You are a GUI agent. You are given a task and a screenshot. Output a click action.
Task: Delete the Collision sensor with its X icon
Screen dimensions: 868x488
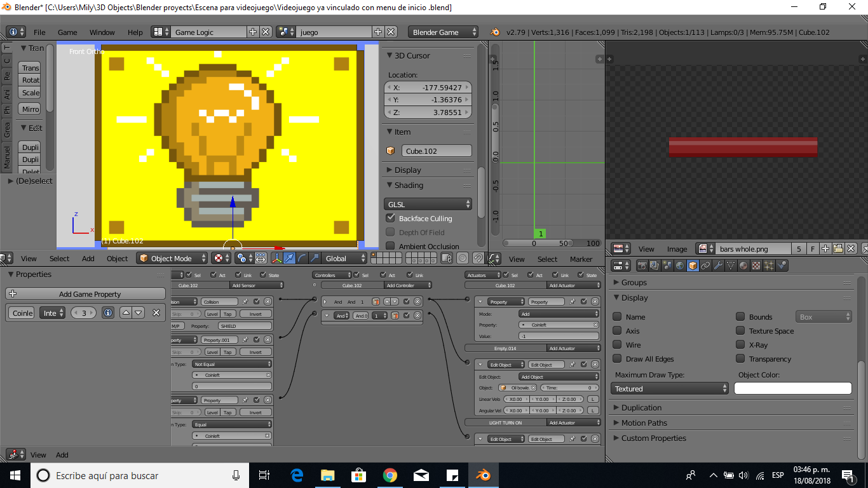(x=268, y=302)
